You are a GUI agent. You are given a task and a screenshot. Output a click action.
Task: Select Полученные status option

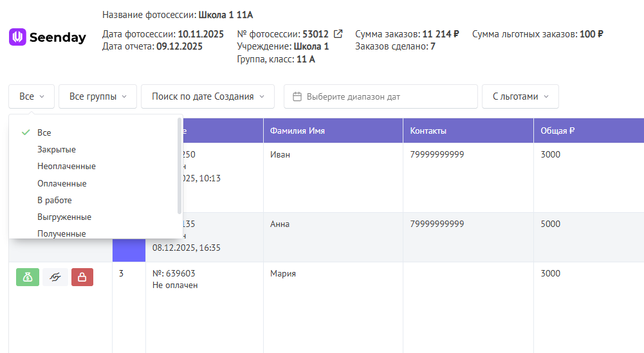(62, 233)
